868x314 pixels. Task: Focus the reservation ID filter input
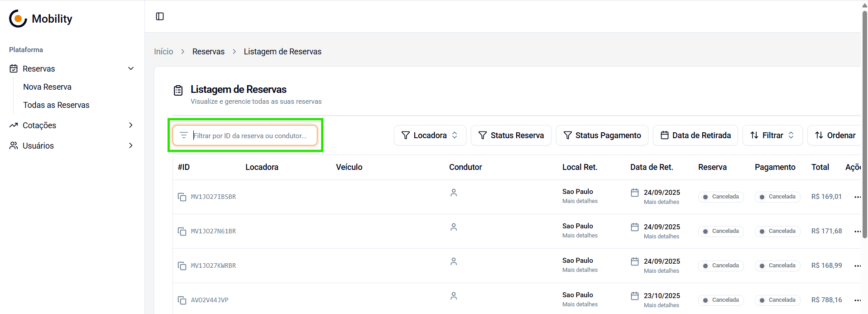click(251, 135)
